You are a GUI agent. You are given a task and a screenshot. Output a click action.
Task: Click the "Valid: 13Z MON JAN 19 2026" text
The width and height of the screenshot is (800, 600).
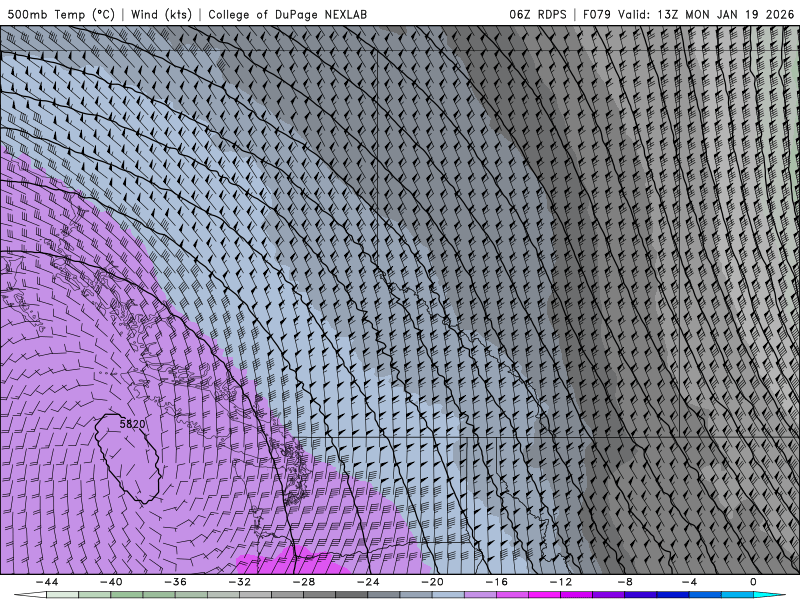(x=706, y=14)
